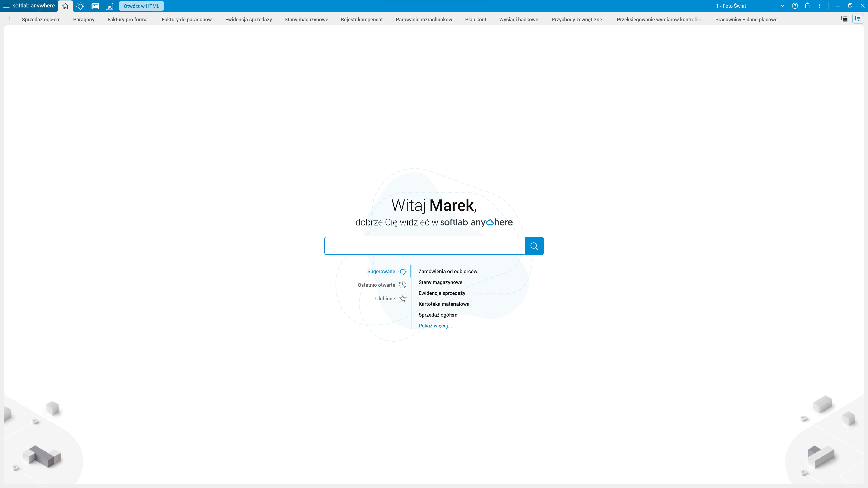Viewport: 868px width, 488px height.
Task: Click the blue magnifier search button
Action: tap(534, 246)
